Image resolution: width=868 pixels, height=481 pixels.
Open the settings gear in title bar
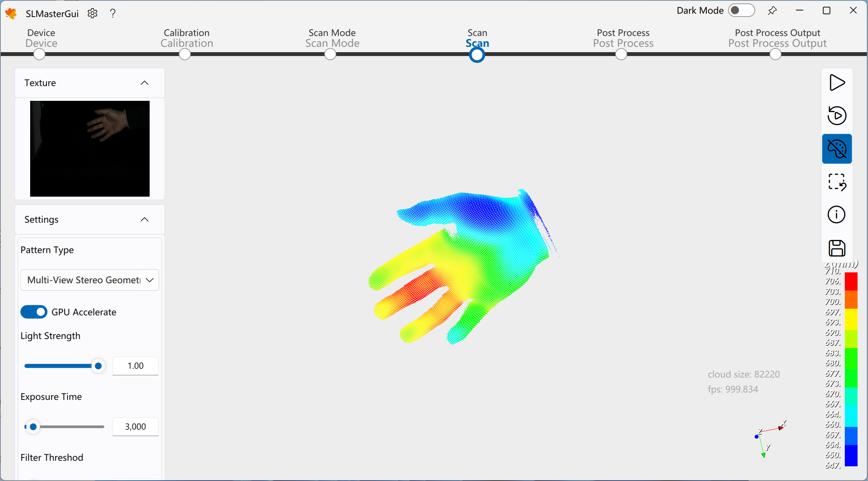tap(92, 14)
